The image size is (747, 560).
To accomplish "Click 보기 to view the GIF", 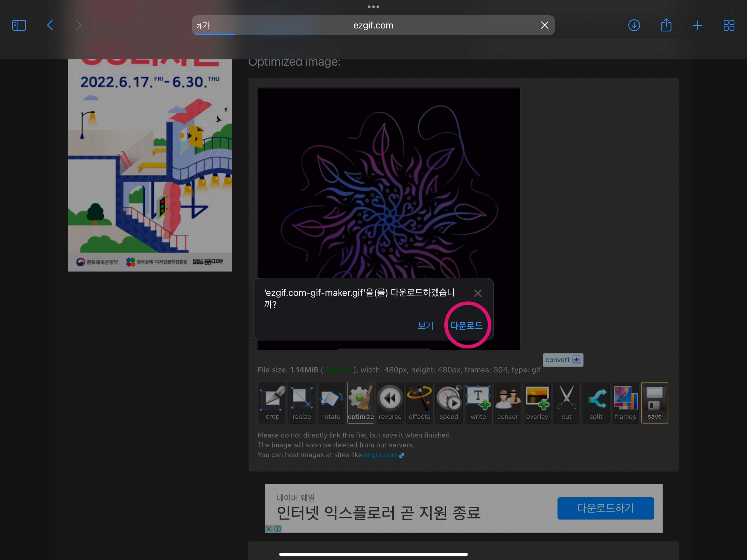I will [x=425, y=326].
